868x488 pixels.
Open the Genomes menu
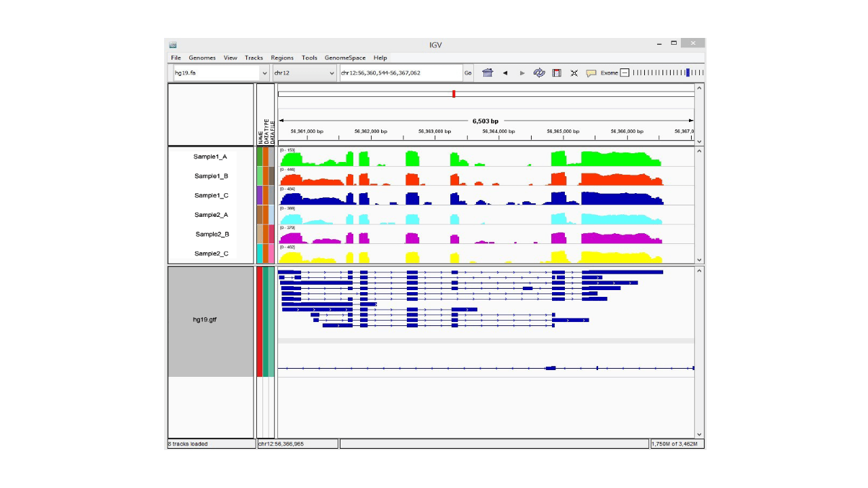[202, 58]
